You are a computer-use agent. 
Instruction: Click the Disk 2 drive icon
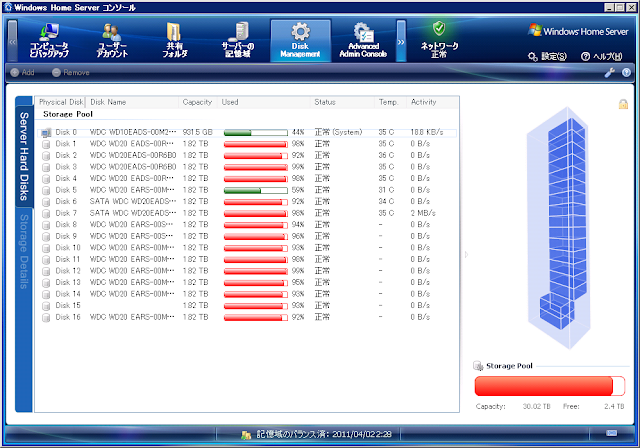coord(46,156)
